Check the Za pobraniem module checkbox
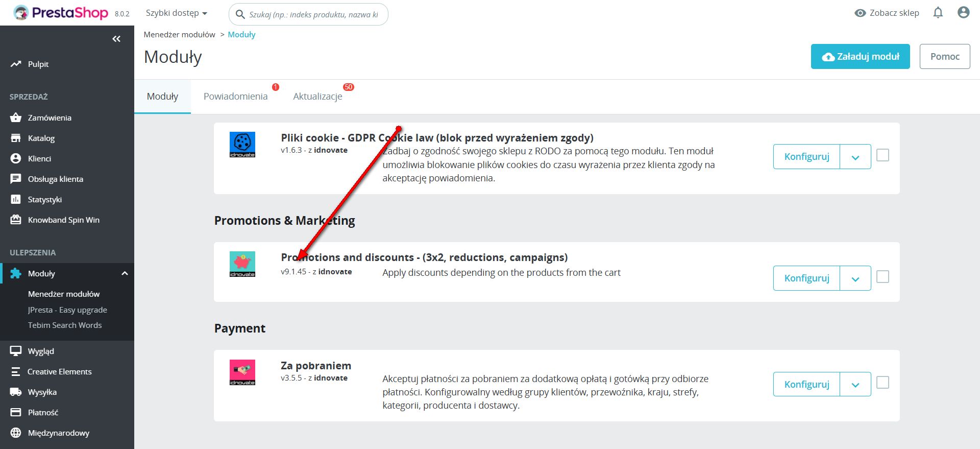The image size is (980, 449). [x=883, y=383]
